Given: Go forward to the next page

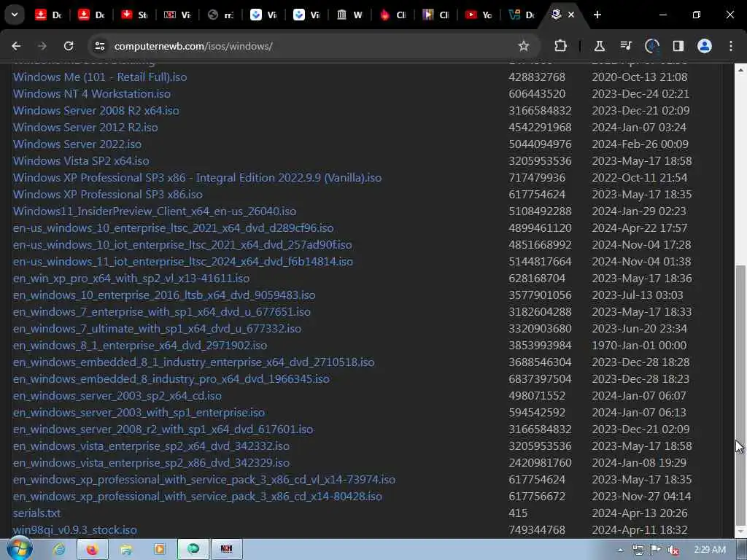Looking at the screenshot, I should (42, 46).
